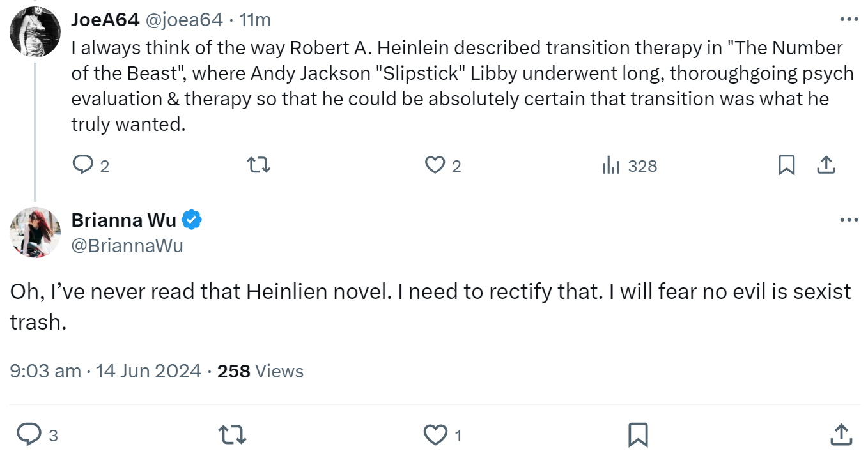868x456 pixels.
Task: Share Brianna Wu's tweet
Action: [842, 435]
